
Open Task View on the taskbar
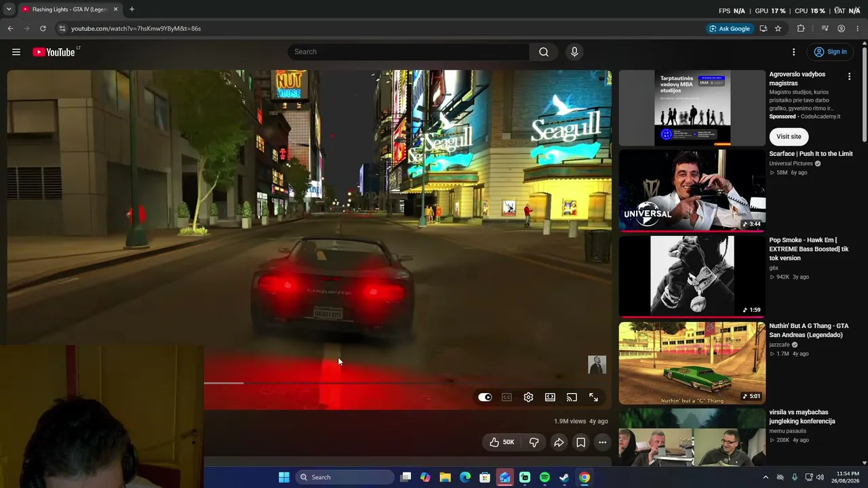[x=406, y=477]
